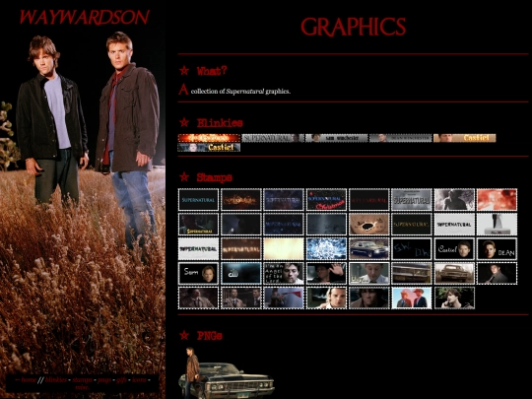Open the Dean with Impala PNG image

[x=227, y=372]
